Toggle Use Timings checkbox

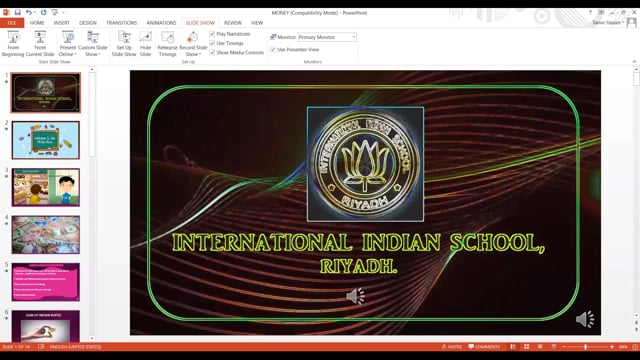tap(212, 43)
